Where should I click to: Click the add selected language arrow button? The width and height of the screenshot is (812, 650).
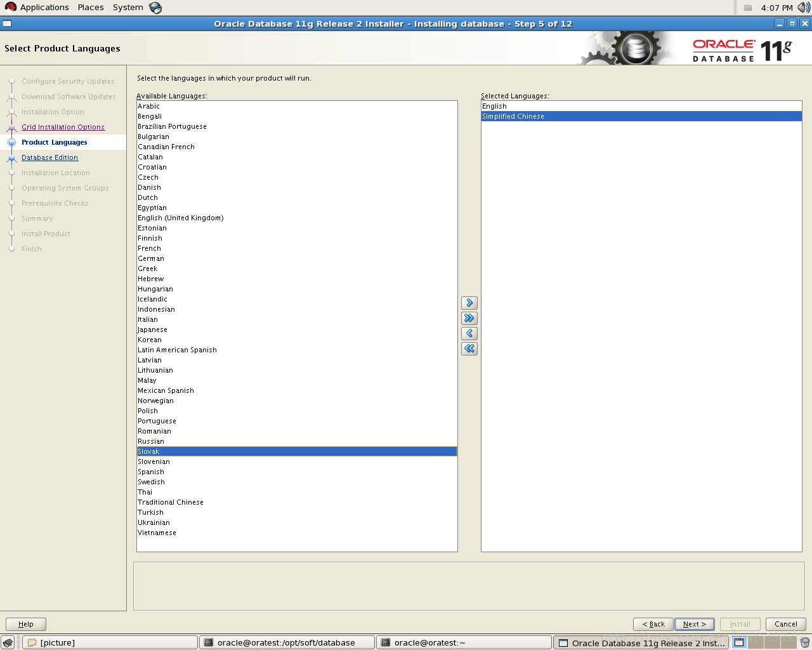tap(469, 303)
